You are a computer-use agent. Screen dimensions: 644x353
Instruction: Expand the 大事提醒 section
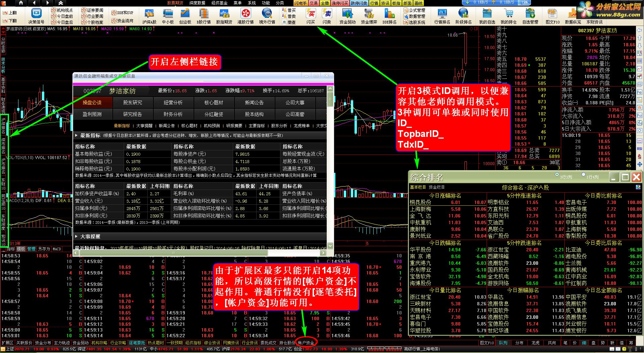pyautogui.click(x=76, y=237)
